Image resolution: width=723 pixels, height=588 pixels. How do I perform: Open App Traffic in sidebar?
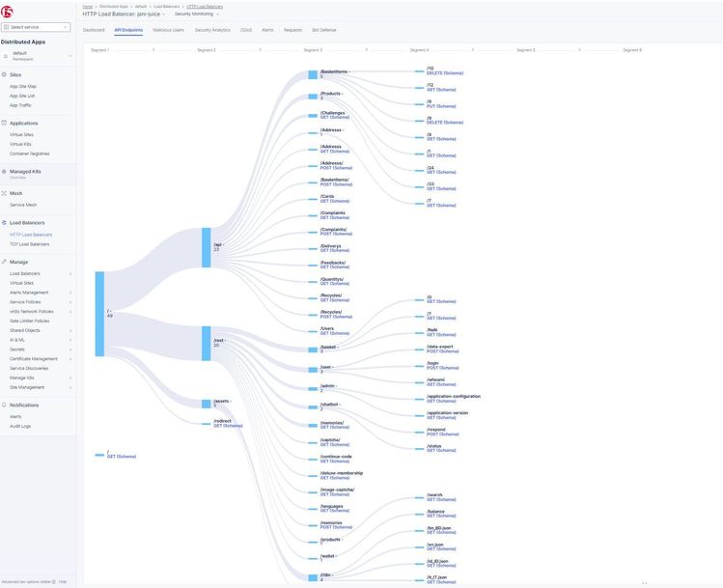tap(20, 105)
